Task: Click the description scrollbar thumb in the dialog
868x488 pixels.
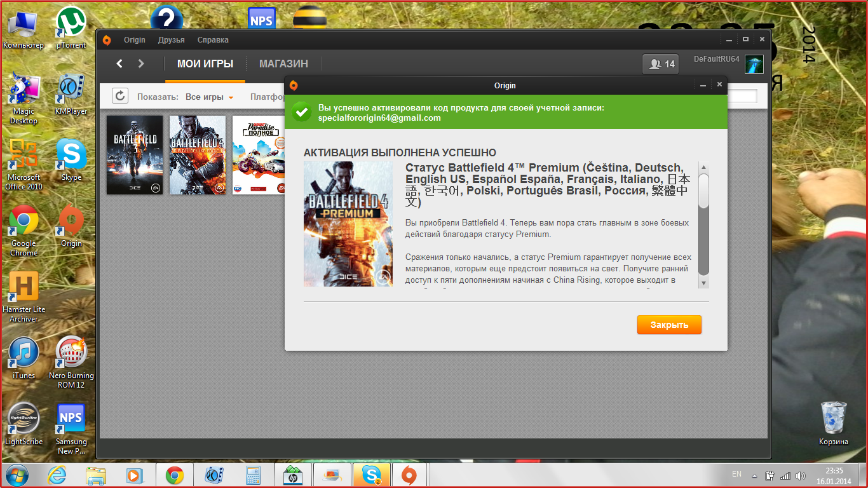Action: pos(703,191)
